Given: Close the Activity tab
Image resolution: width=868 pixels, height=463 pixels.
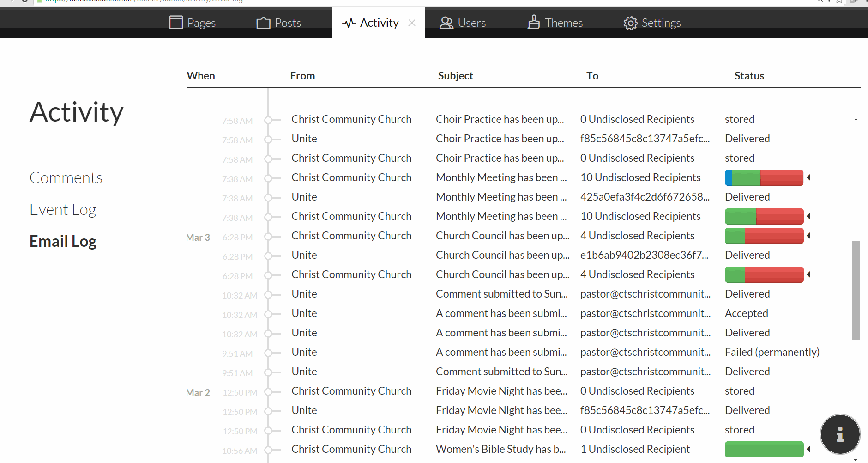Looking at the screenshot, I should [412, 23].
